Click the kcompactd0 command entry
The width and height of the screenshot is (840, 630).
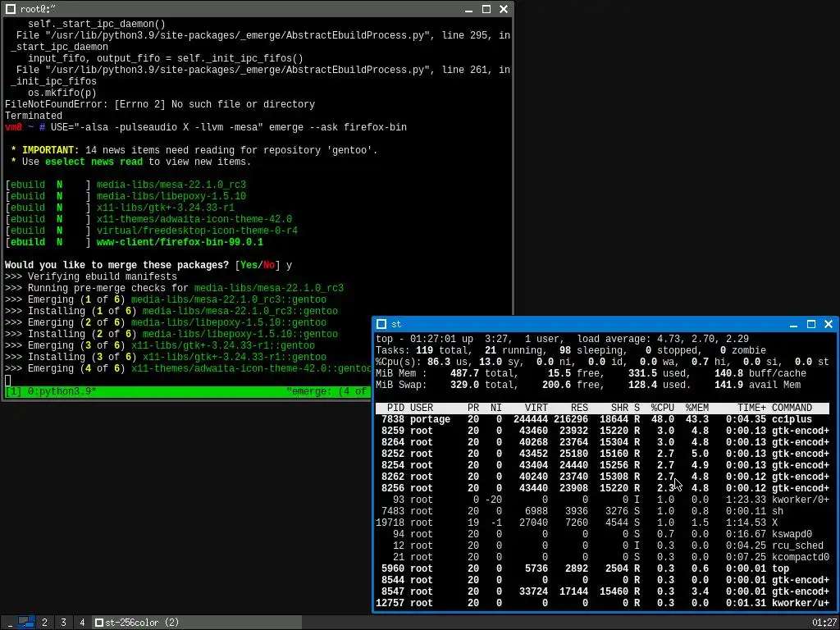tap(801, 557)
